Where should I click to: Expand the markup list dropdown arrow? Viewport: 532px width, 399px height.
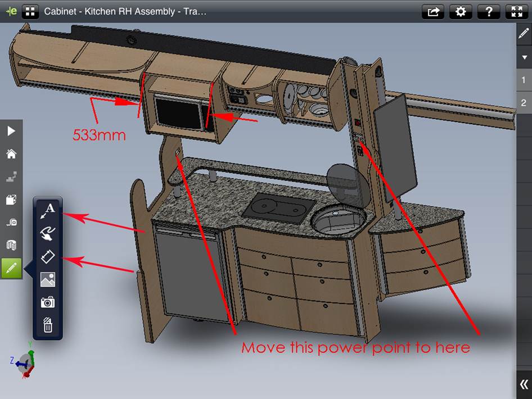pyautogui.click(x=524, y=57)
